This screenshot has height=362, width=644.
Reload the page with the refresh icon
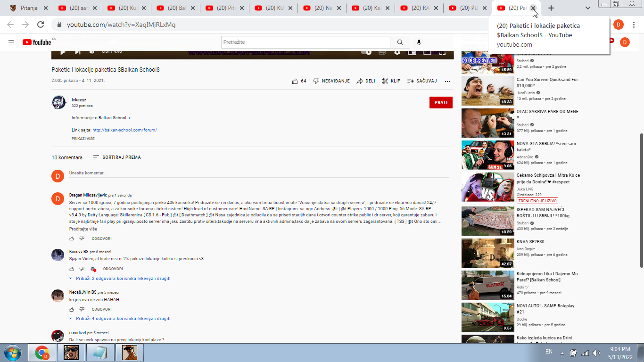pyautogui.click(x=41, y=25)
